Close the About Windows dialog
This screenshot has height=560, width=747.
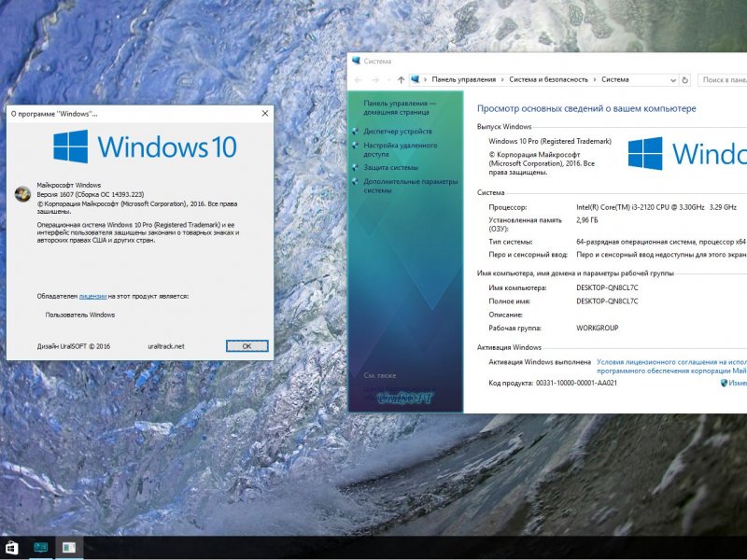tap(265, 113)
